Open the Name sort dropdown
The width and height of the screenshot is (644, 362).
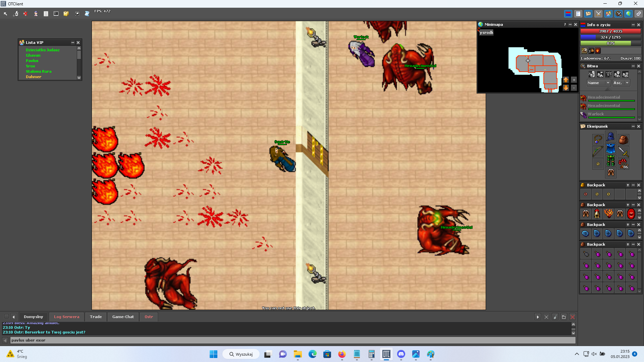point(599,83)
